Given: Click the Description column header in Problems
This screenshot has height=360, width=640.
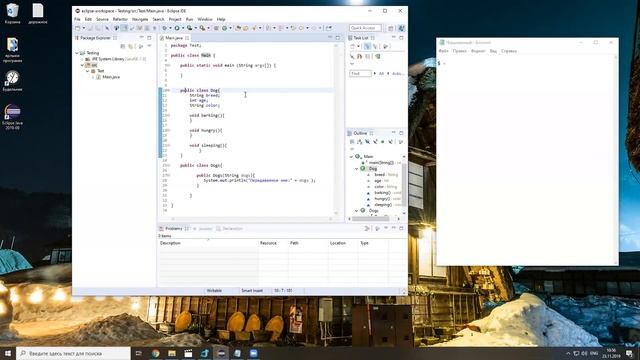Looking at the screenshot, I should pyautogui.click(x=208, y=243).
